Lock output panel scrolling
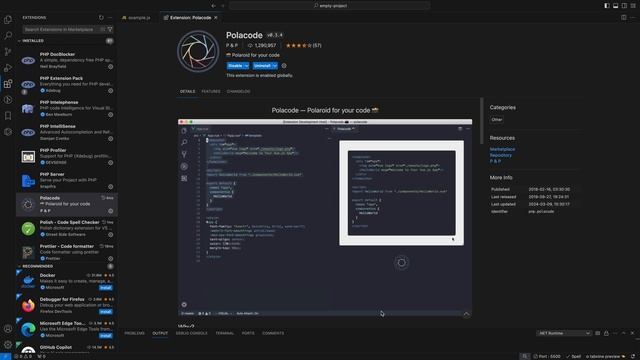Image resolution: width=640 pixels, height=360 pixels. (x=606, y=333)
